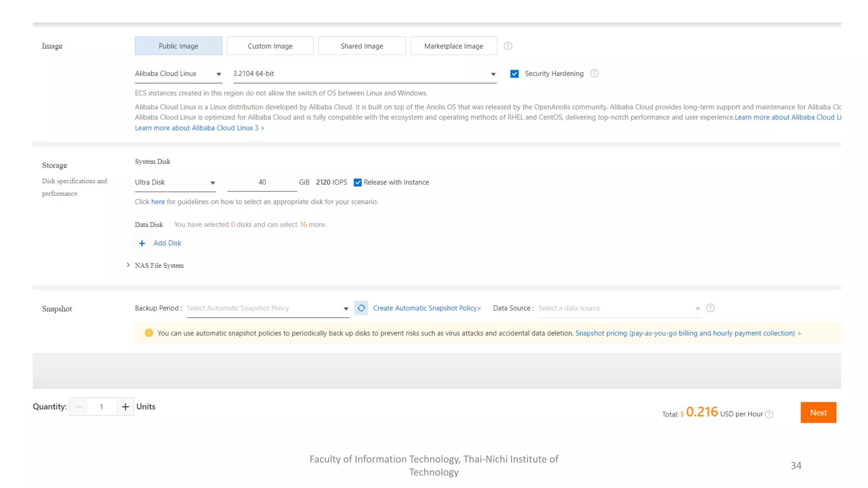Click the orange Next button
868x488 pixels.
pos(818,412)
